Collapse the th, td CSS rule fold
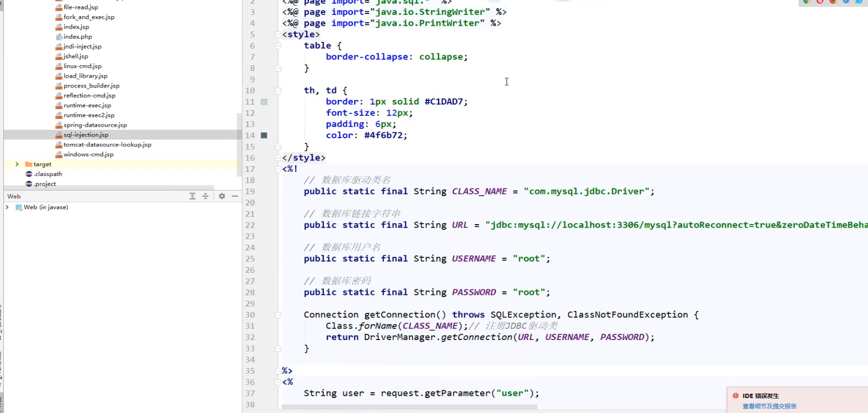This screenshot has height=413, width=868. (x=278, y=91)
